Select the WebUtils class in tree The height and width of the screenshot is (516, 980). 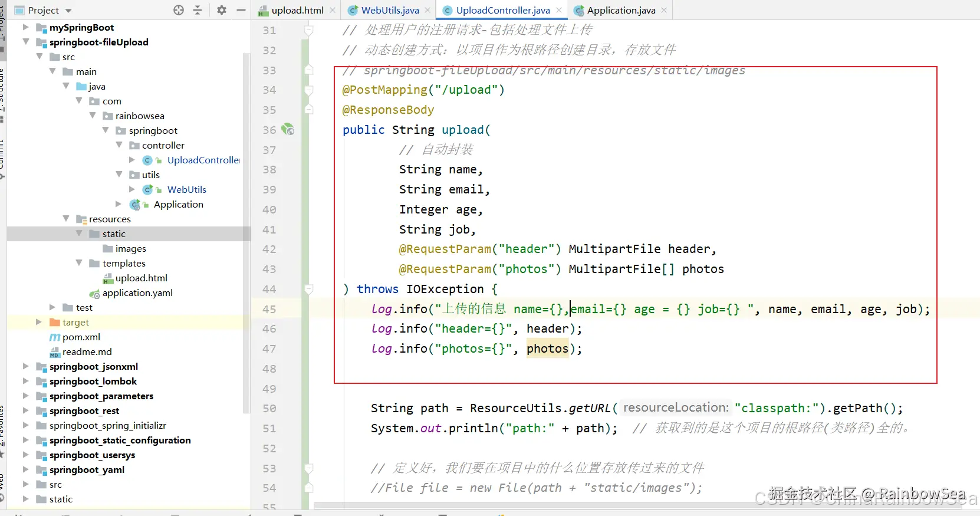[x=187, y=189]
